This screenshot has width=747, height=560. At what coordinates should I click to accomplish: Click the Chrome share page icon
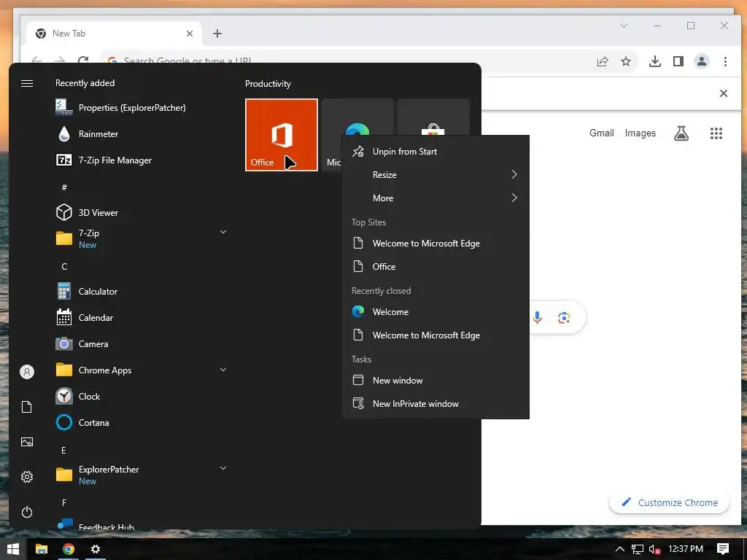(602, 61)
